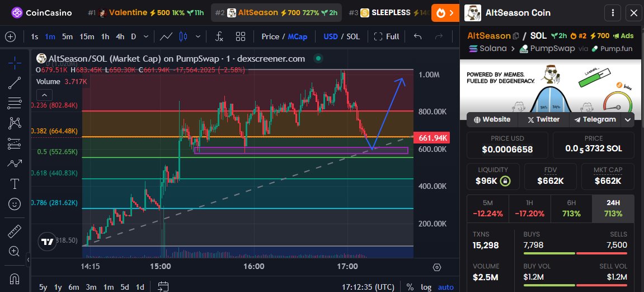The width and height of the screenshot is (644, 292).
Task: Select the crosshair cursor tool
Action: [x=15, y=63]
